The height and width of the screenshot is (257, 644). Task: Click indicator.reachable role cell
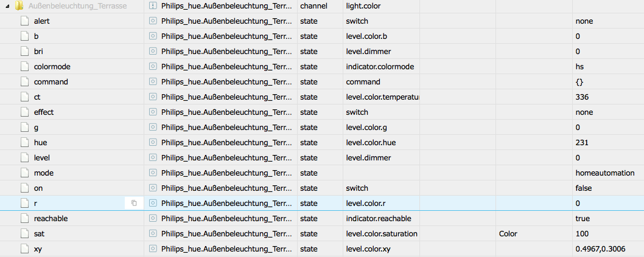(379, 219)
